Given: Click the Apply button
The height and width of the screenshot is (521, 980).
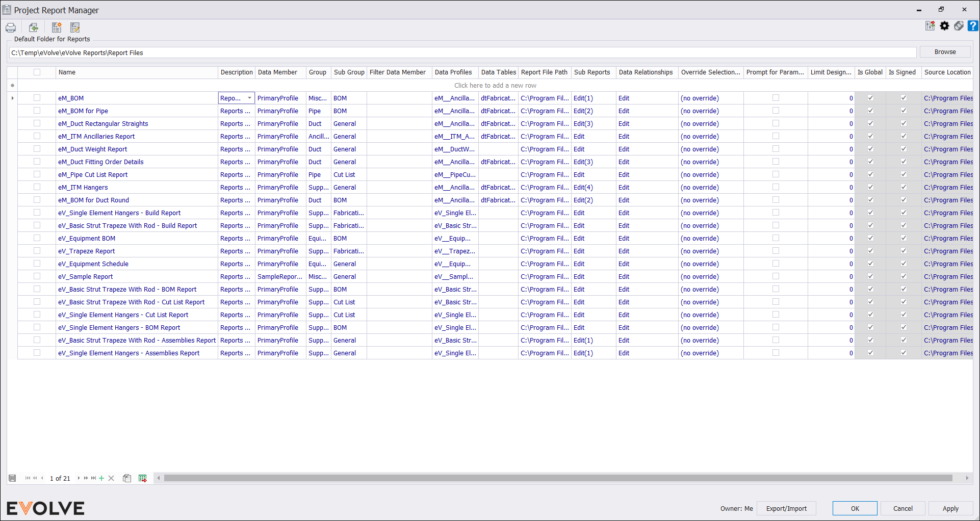Looking at the screenshot, I should pos(950,508).
